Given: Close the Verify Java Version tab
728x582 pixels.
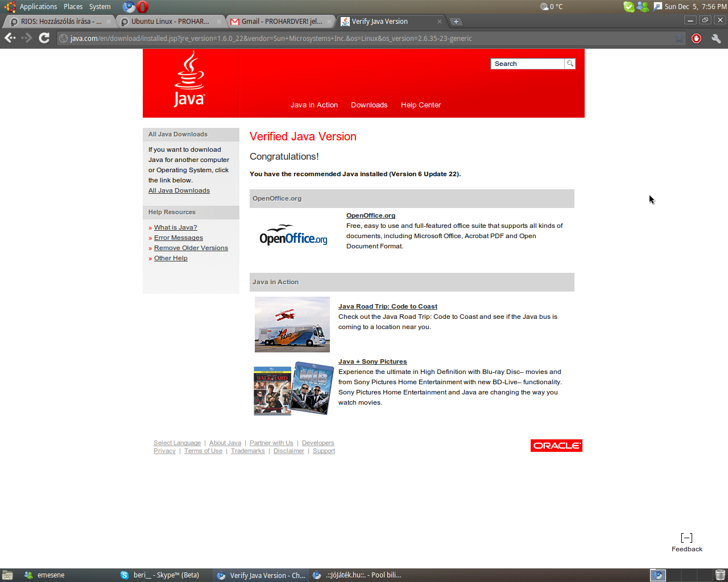Looking at the screenshot, I should pos(439,22).
